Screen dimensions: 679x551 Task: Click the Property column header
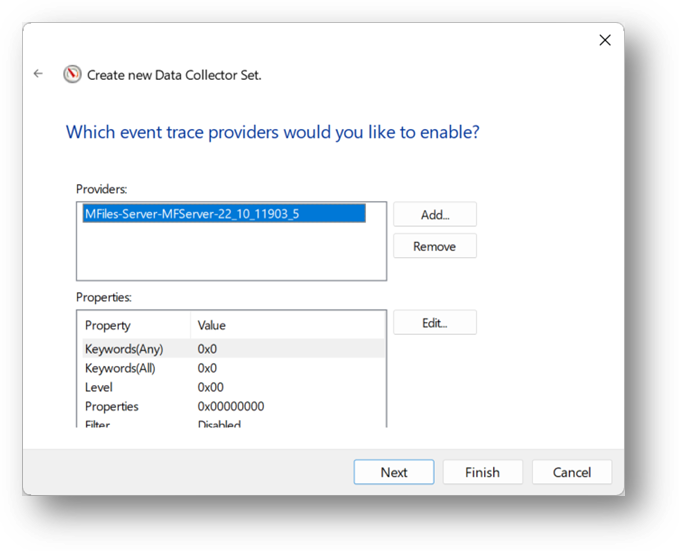click(x=136, y=325)
